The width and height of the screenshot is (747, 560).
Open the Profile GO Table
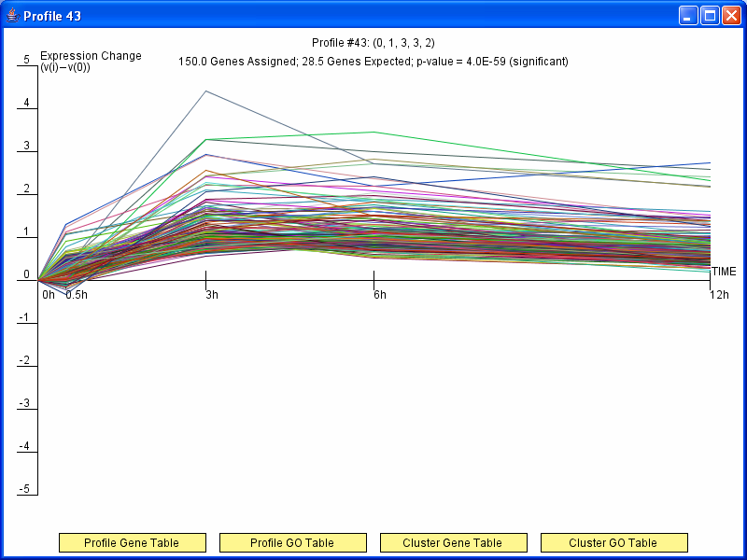[293, 543]
